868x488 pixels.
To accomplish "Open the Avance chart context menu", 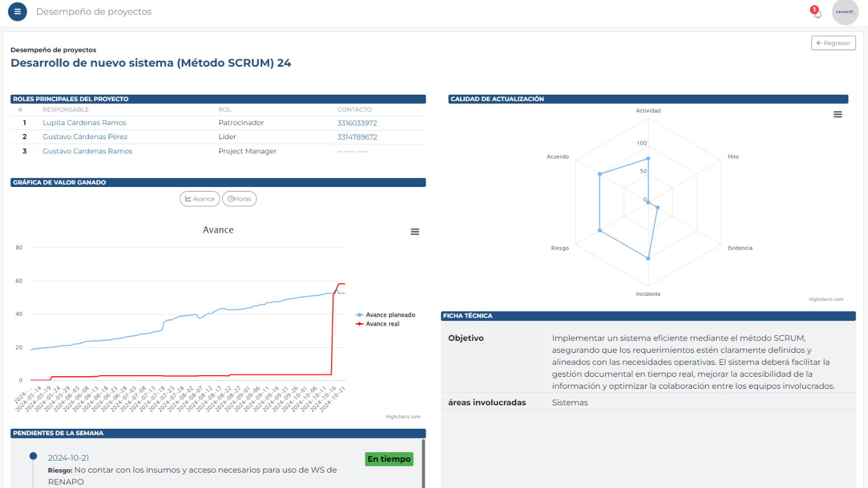I will tap(415, 231).
